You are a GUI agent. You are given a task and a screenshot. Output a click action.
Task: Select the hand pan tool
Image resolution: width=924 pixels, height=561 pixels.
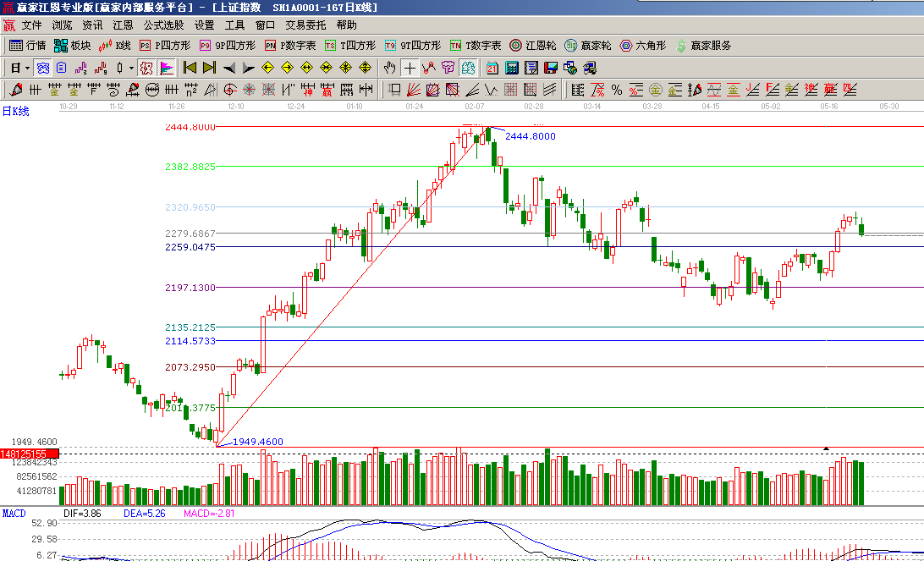pyautogui.click(x=390, y=68)
